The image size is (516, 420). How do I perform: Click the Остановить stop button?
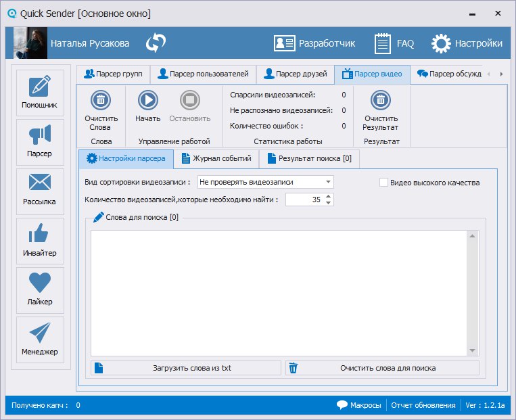[190, 99]
